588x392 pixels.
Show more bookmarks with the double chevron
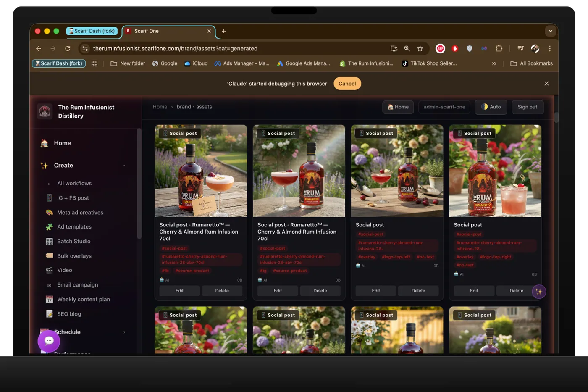(x=494, y=63)
